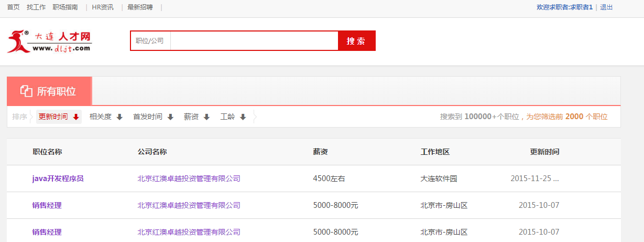Open the 最新招聘 nav link

[x=140, y=7]
